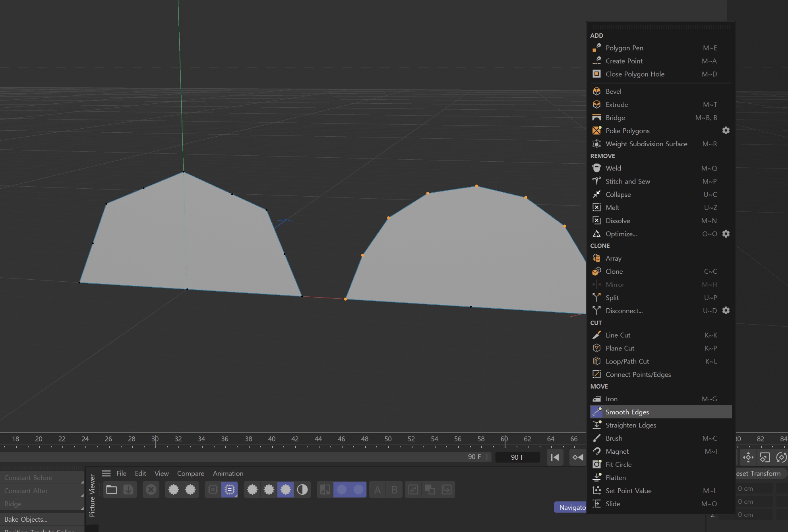Click the save-down arrow icon in Picture Viewer
788x532 pixels.
tap(128, 489)
